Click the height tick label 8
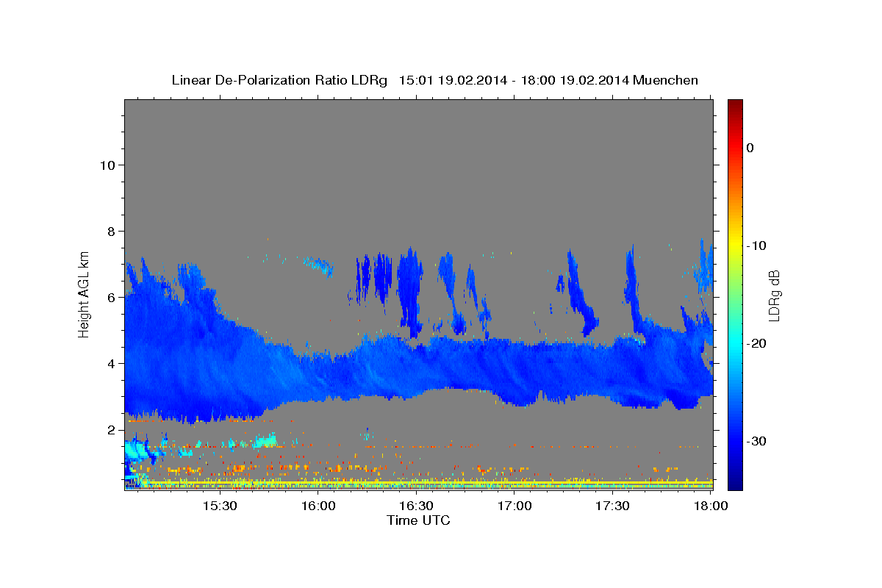The width and height of the screenshot is (882, 588). (x=111, y=232)
